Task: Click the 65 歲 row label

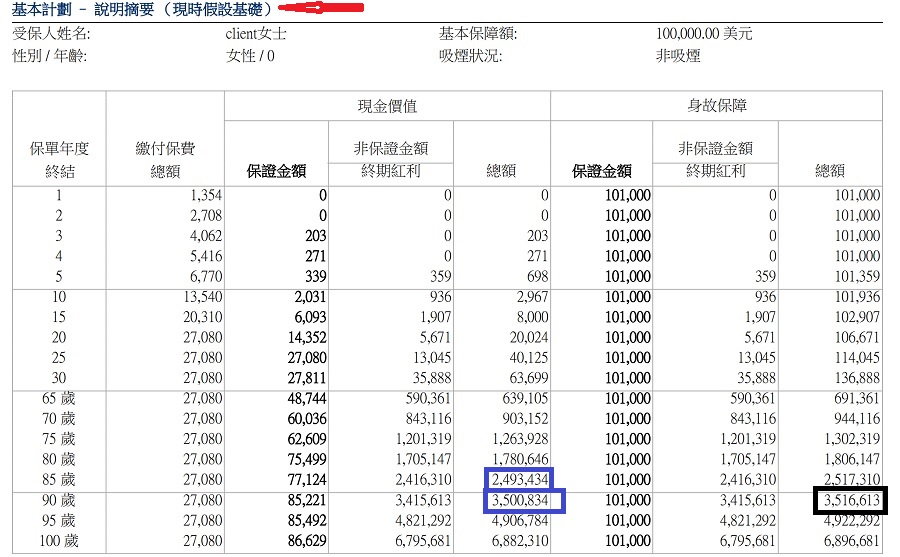Action: click(56, 398)
